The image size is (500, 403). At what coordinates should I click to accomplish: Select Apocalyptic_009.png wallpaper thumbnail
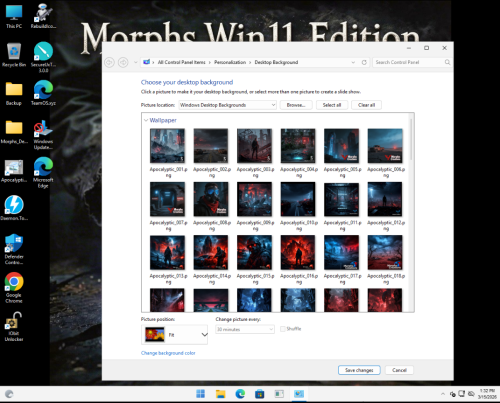click(x=254, y=199)
